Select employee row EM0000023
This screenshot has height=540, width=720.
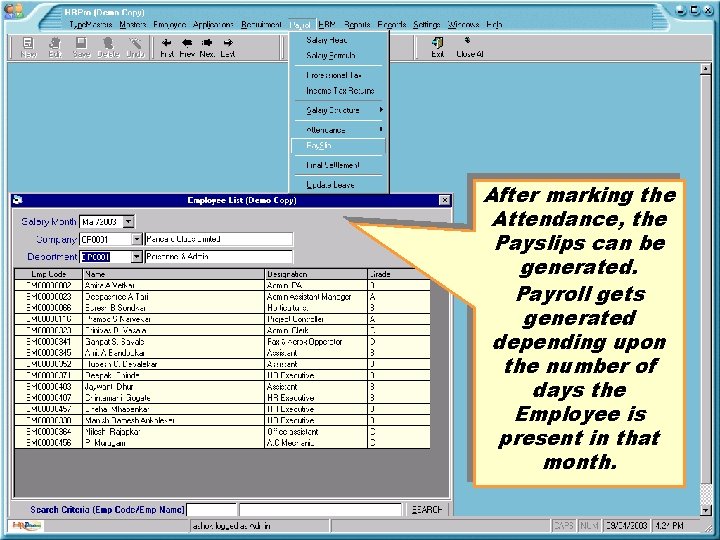(x=222, y=297)
